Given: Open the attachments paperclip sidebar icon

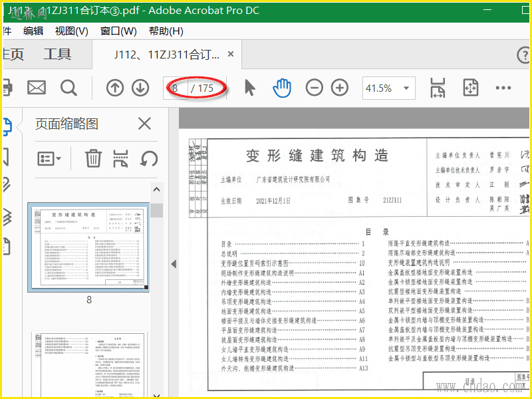Looking at the screenshot, I should pos(7,185).
